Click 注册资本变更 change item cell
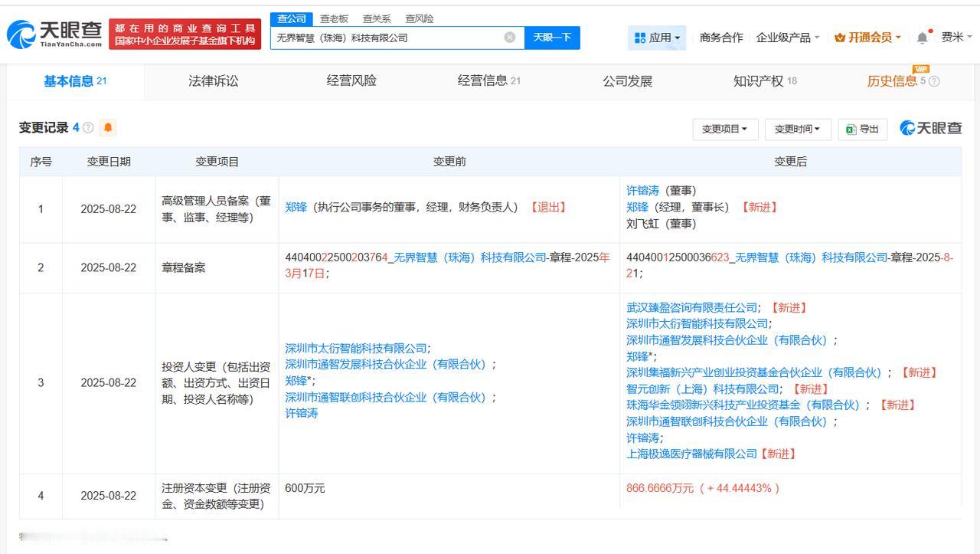 217,496
